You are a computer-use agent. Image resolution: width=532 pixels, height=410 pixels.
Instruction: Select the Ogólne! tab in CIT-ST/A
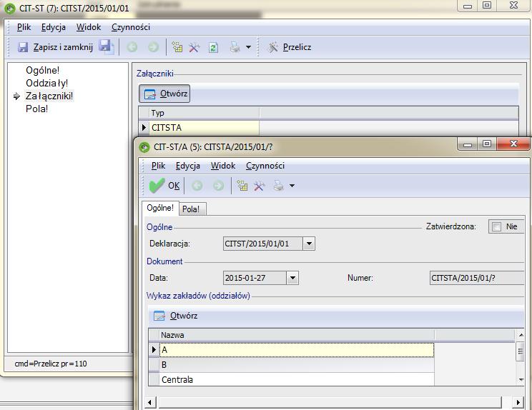(x=160, y=208)
